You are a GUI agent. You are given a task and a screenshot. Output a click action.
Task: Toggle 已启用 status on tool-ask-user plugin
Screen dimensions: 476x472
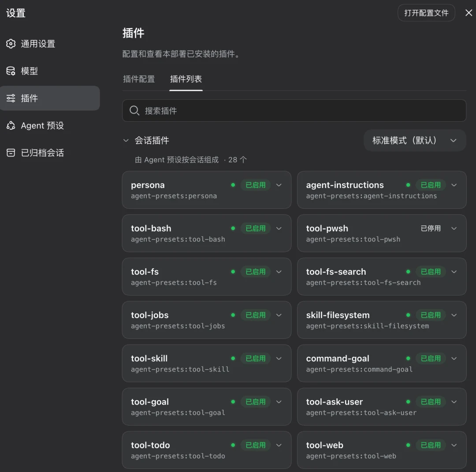click(x=431, y=402)
